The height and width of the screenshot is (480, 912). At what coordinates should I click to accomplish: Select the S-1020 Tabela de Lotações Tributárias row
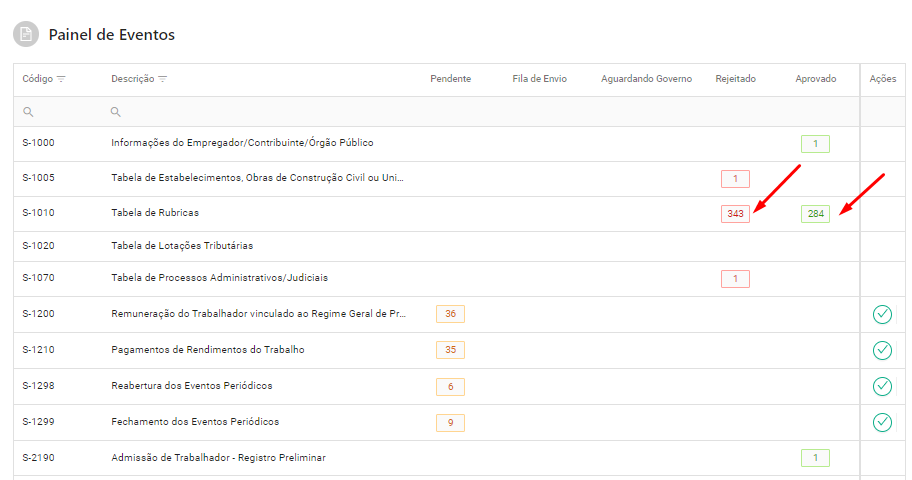[x=182, y=246]
